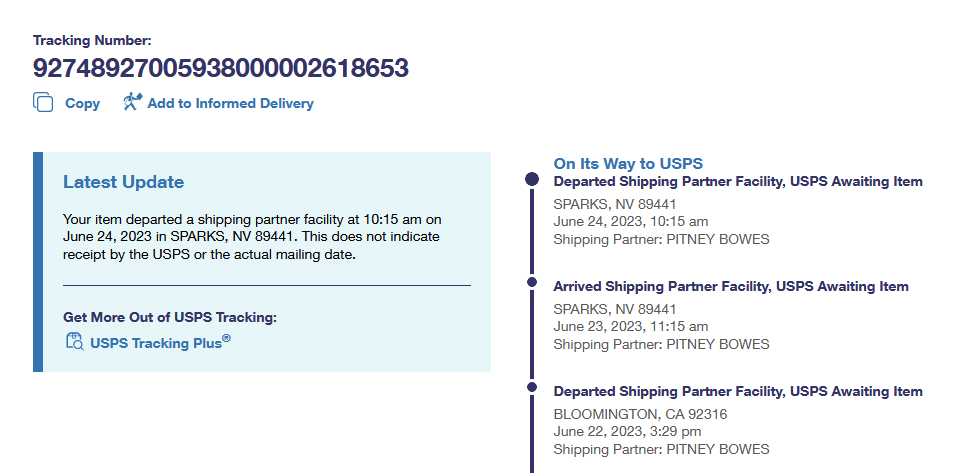The width and height of the screenshot is (968, 473).
Task: Click the June 22, 2023, 3:29 pm timestamp
Action: [627, 432]
